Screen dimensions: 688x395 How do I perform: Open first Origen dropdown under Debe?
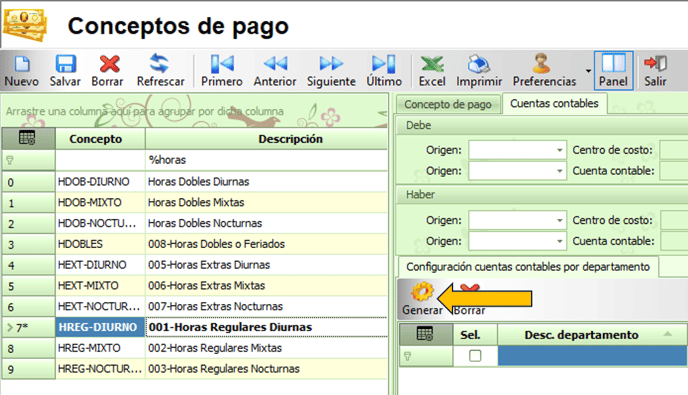tap(560, 150)
